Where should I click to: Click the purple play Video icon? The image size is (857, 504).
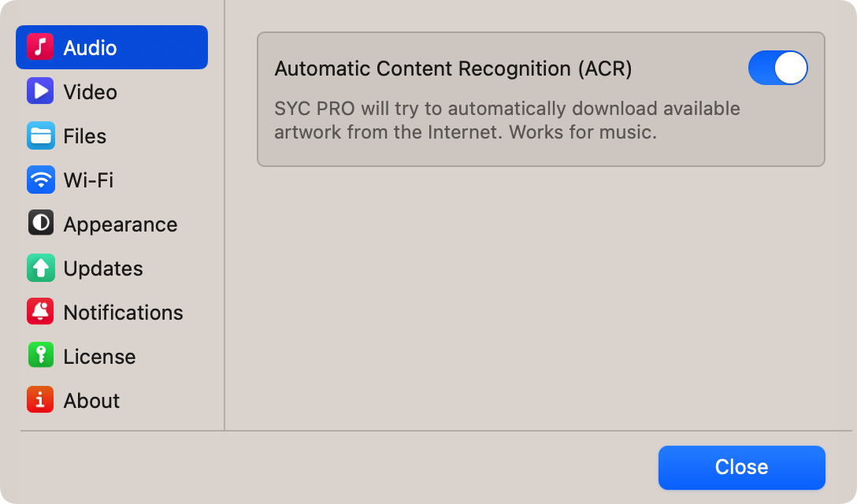[x=40, y=91]
